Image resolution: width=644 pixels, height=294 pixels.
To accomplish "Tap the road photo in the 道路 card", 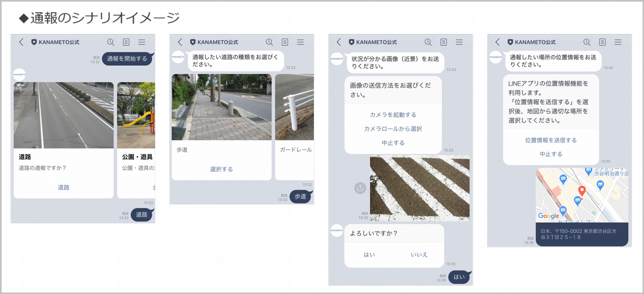I will tap(63, 115).
